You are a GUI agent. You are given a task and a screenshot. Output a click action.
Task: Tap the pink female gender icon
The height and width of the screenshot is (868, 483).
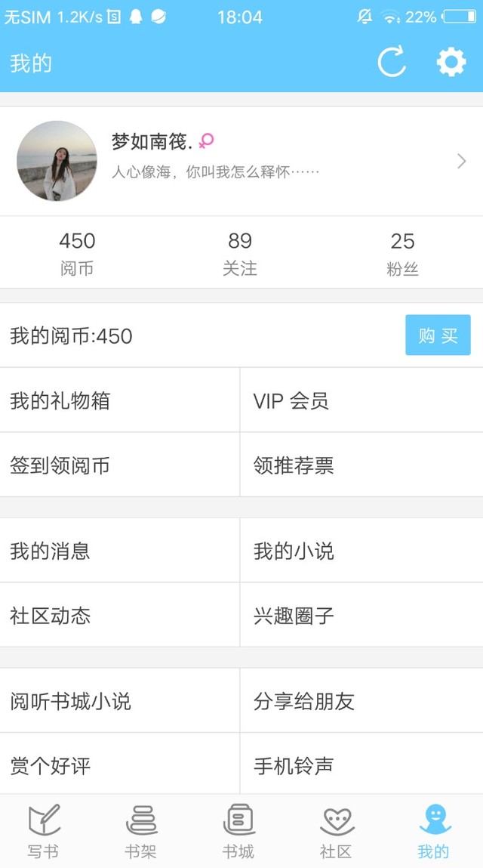click(x=206, y=141)
